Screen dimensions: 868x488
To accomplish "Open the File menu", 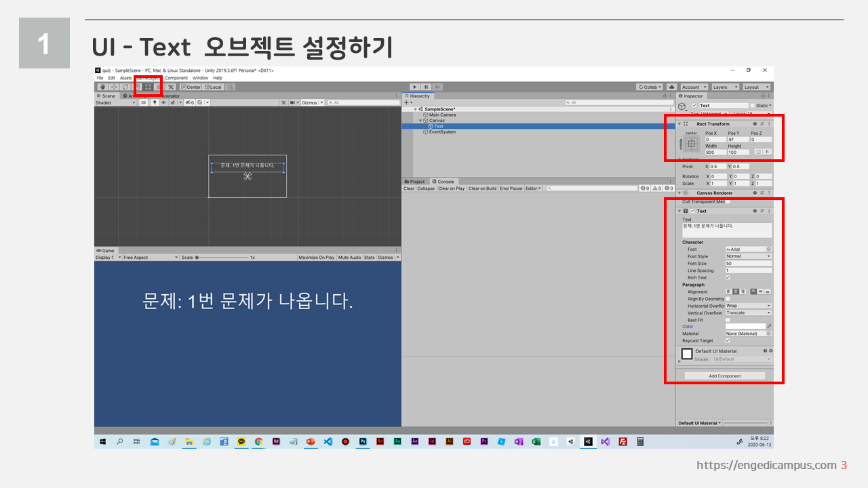I will click(x=100, y=78).
